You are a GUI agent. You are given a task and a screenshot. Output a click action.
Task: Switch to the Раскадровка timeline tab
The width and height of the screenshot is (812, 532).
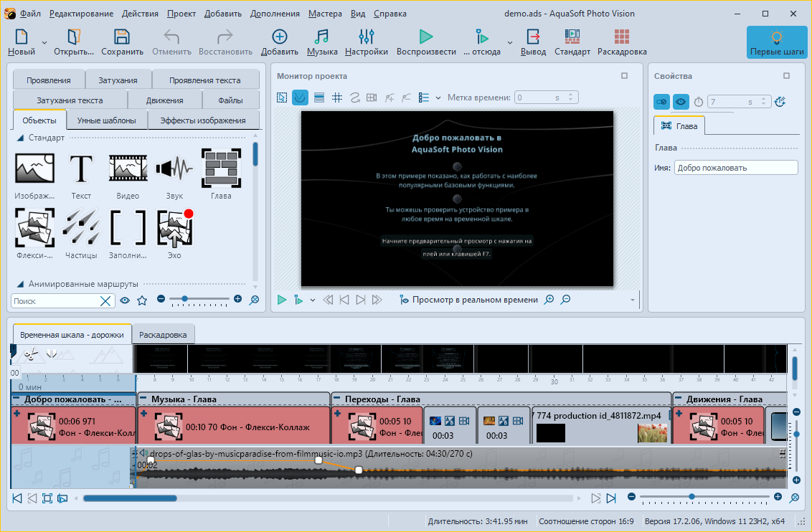(x=163, y=334)
